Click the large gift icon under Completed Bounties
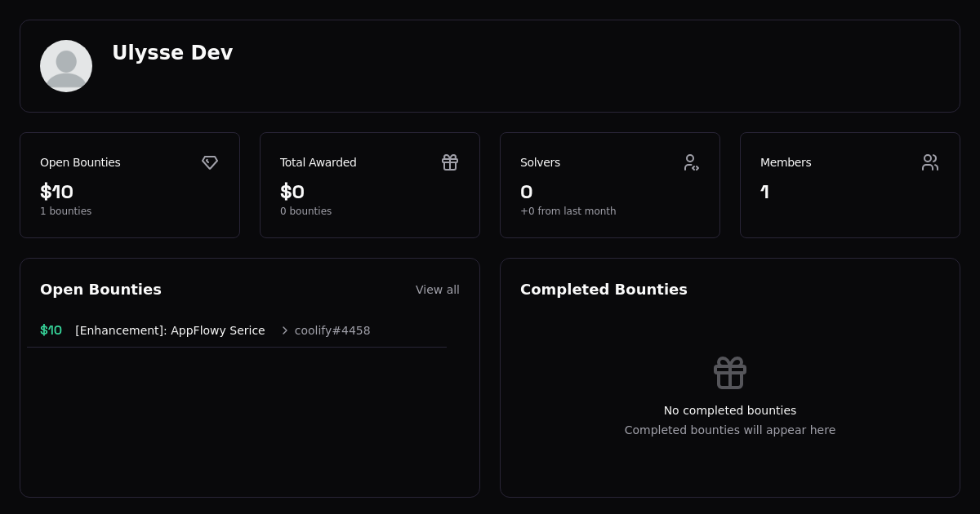 [730, 373]
